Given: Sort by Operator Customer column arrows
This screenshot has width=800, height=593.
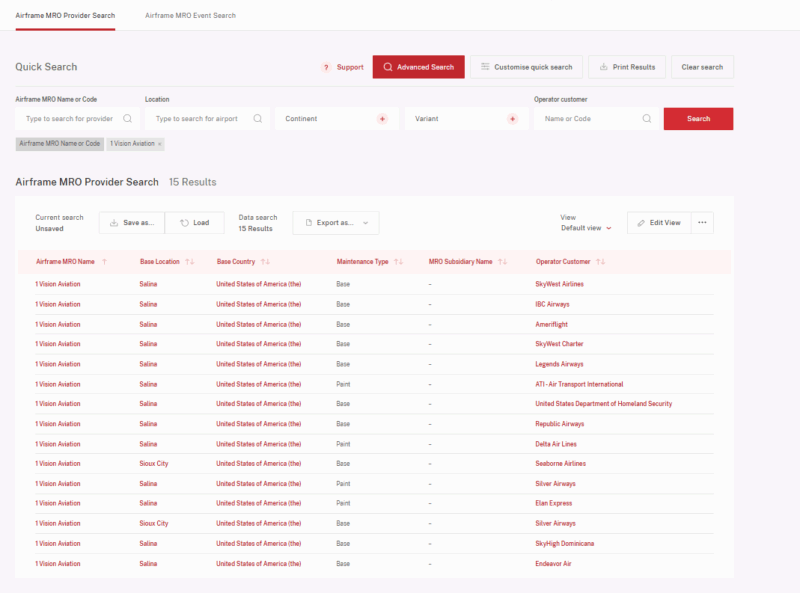Looking at the screenshot, I should tap(600, 262).
